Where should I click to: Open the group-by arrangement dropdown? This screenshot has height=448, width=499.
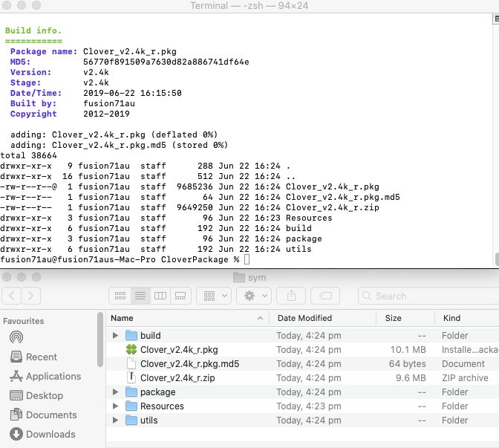click(214, 296)
